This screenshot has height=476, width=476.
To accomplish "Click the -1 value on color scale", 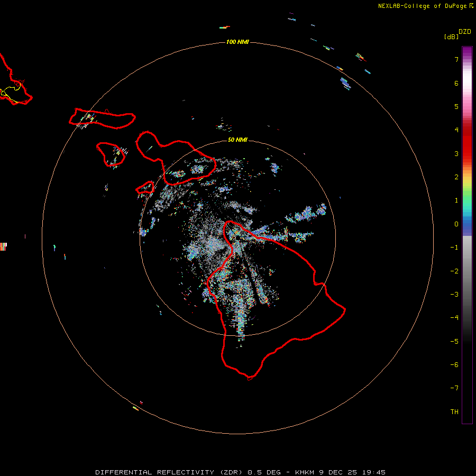I will [x=454, y=248].
